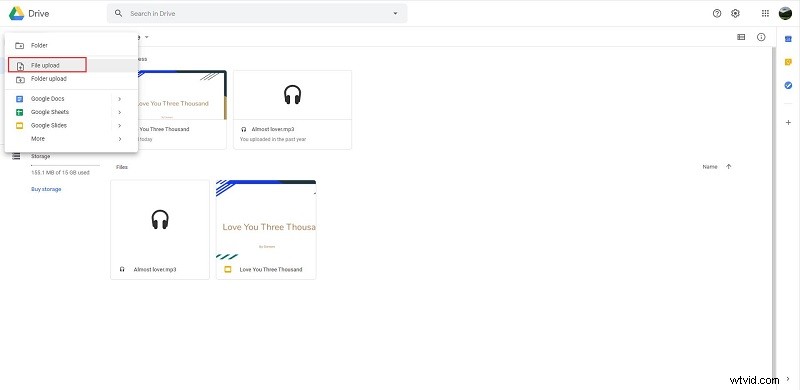Click the green Sheets icon in menu
The width and height of the screenshot is (800, 390).
point(19,112)
